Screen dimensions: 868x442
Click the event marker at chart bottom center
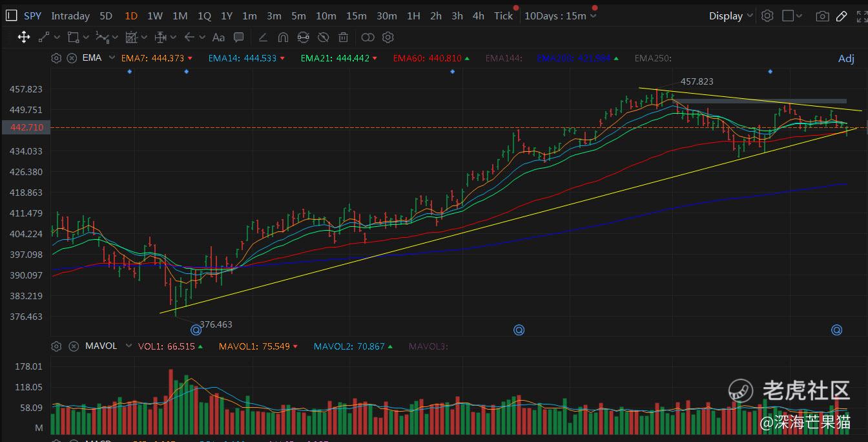[519, 330]
